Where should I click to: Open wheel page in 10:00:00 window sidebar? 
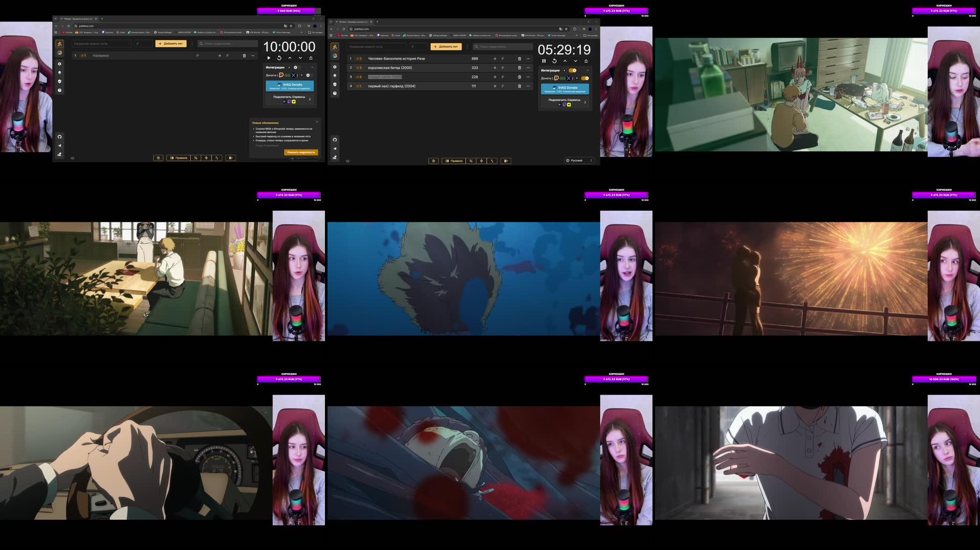click(59, 53)
